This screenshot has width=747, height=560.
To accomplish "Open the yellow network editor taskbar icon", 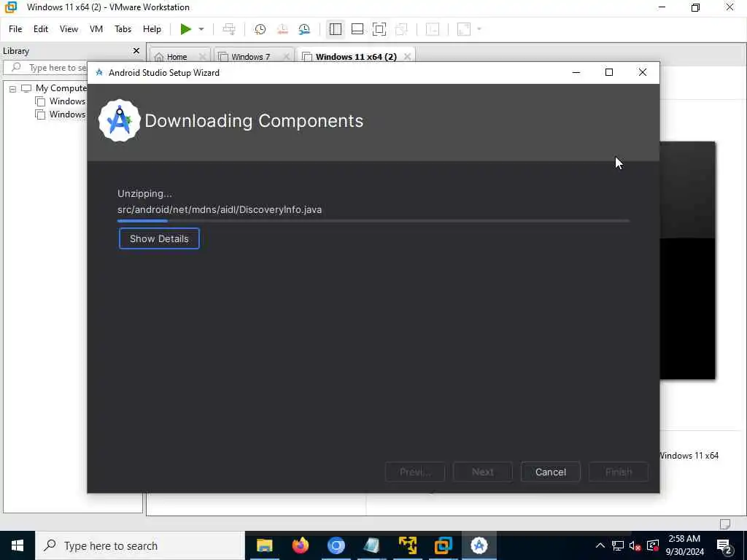I will tap(407, 545).
